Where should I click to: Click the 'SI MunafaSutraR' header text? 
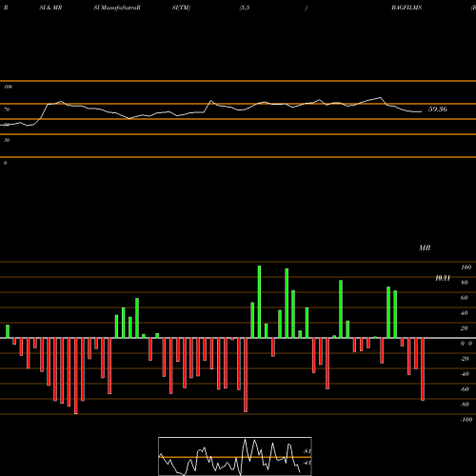pos(117,8)
